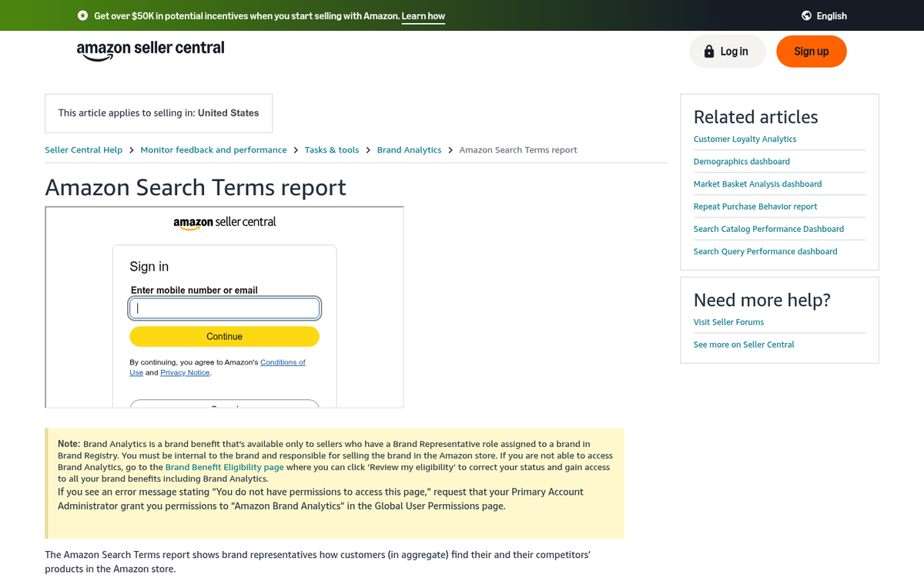The width and height of the screenshot is (924, 578).
Task: Open the Brand Analytics breadcrumb link
Action: [x=409, y=150]
